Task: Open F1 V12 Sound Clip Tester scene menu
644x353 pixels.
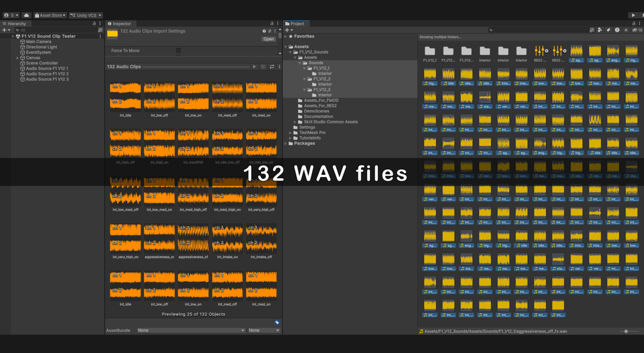Action: [100, 36]
